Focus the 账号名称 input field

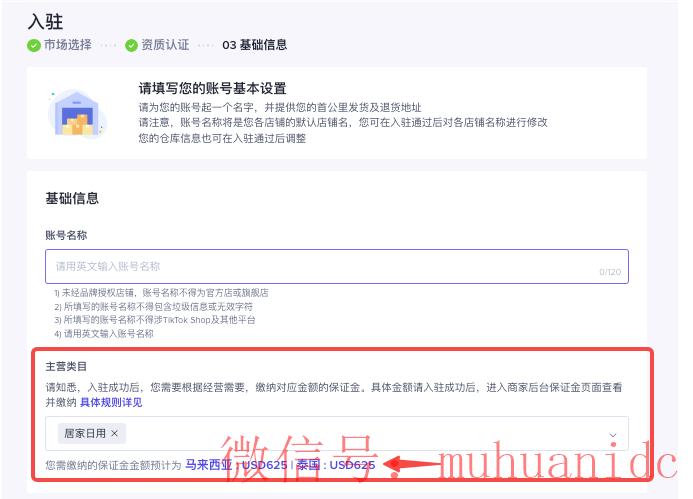(337, 267)
